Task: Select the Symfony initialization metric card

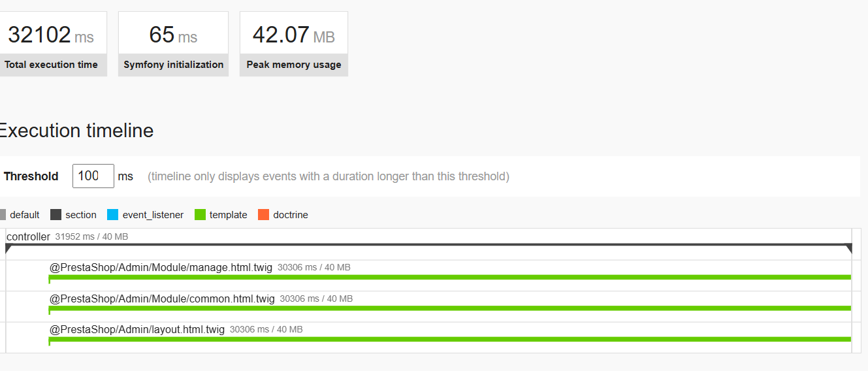Action: (173, 43)
